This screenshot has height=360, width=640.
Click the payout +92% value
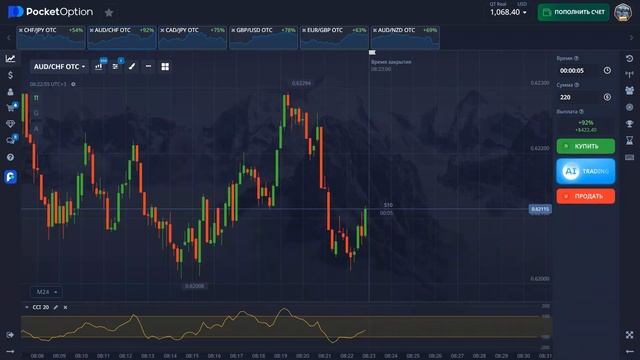586,122
